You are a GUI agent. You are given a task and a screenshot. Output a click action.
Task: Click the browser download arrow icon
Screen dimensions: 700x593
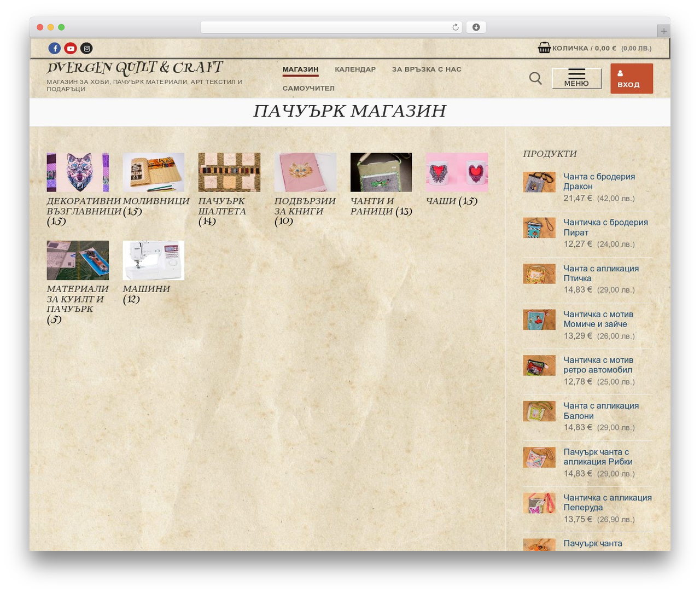point(476,27)
